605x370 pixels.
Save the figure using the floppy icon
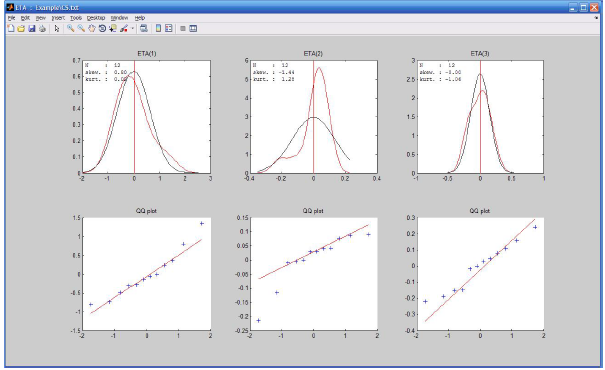click(32, 28)
